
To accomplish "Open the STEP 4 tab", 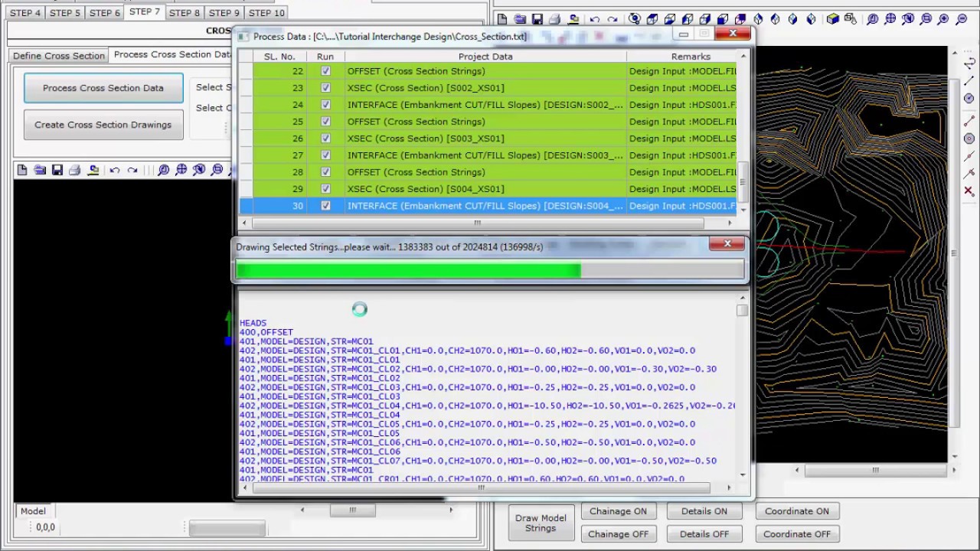I will tap(25, 13).
